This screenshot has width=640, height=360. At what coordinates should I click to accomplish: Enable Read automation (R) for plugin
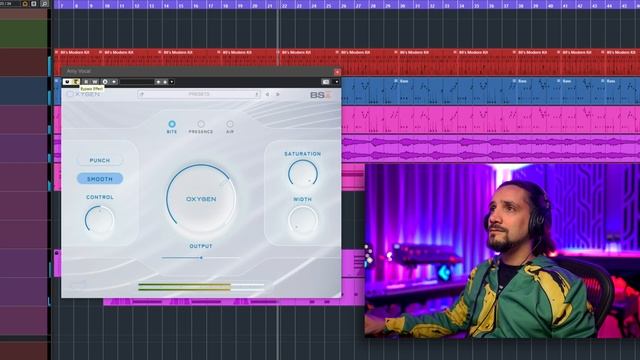86,82
